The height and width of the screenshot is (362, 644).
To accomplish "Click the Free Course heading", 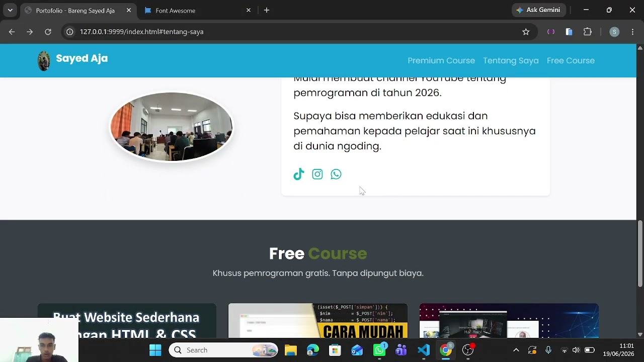I will tap(318, 254).
